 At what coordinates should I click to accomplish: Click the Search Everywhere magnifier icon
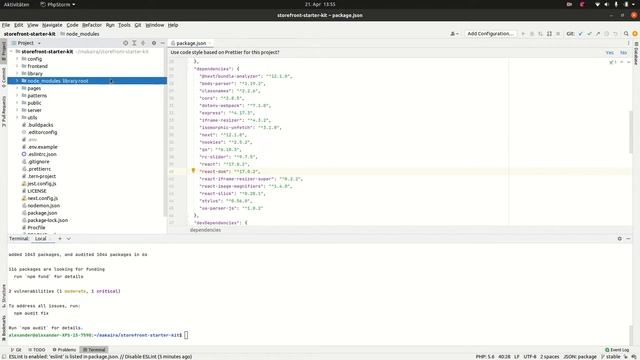click(x=626, y=34)
